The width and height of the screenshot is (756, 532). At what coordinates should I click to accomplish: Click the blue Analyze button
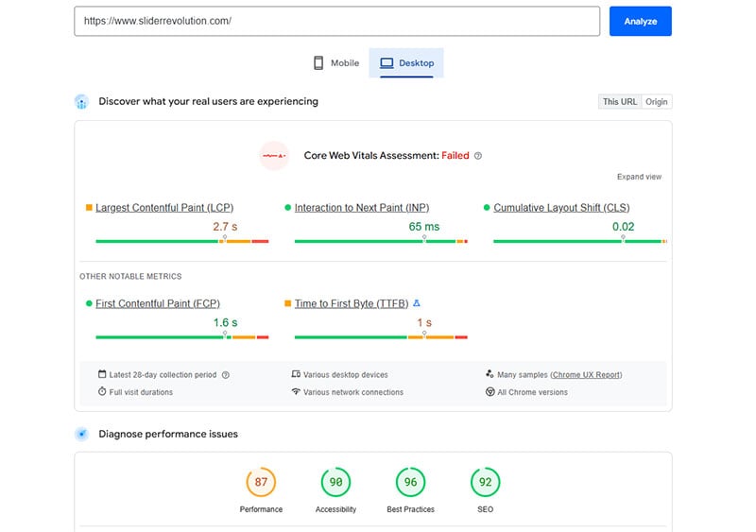click(641, 21)
